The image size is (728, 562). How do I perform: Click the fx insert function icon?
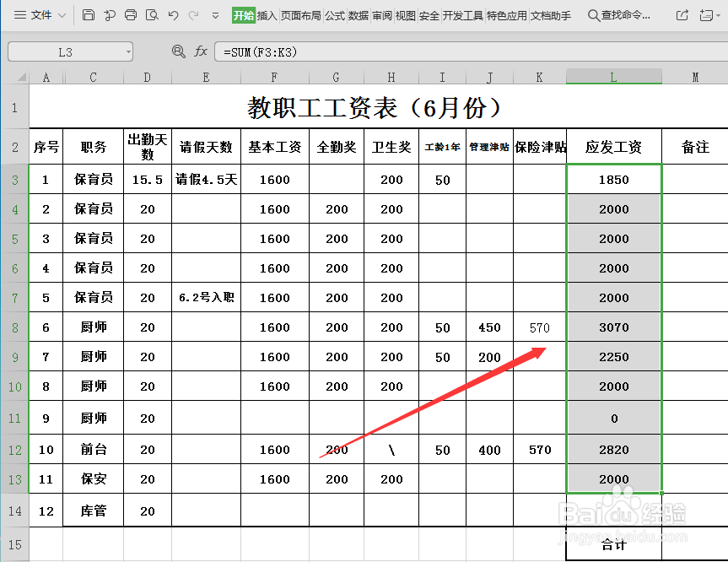click(x=200, y=51)
